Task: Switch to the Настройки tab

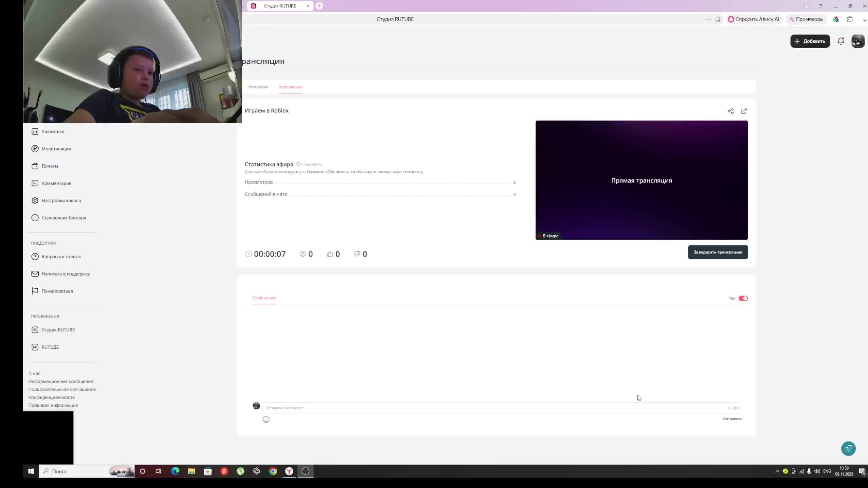Action: pyautogui.click(x=258, y=87)
